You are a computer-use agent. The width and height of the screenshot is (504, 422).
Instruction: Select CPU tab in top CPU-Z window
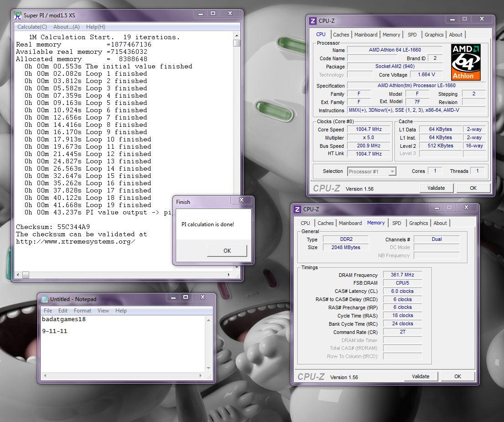tap(321, 34)
